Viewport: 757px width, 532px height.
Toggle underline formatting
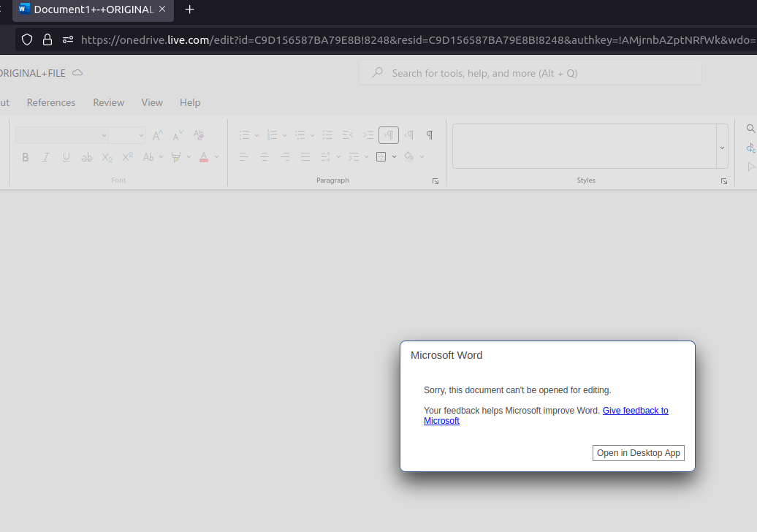click(x=66, y=157)
